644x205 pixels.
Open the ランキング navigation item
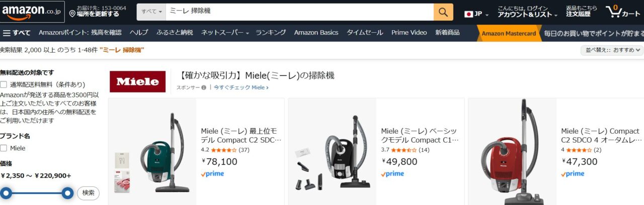pyautogui.click(x=271, y=33)
